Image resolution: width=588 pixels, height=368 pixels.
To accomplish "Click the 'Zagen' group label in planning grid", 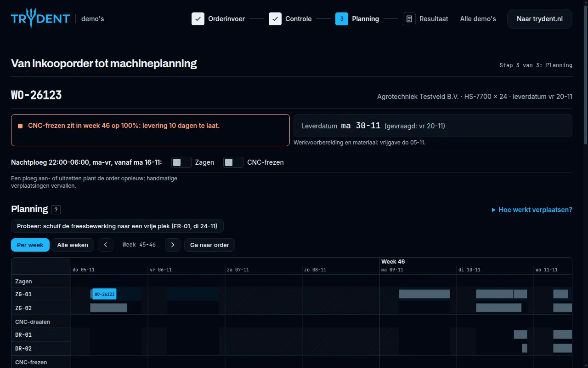I will (x=23, y=282).
